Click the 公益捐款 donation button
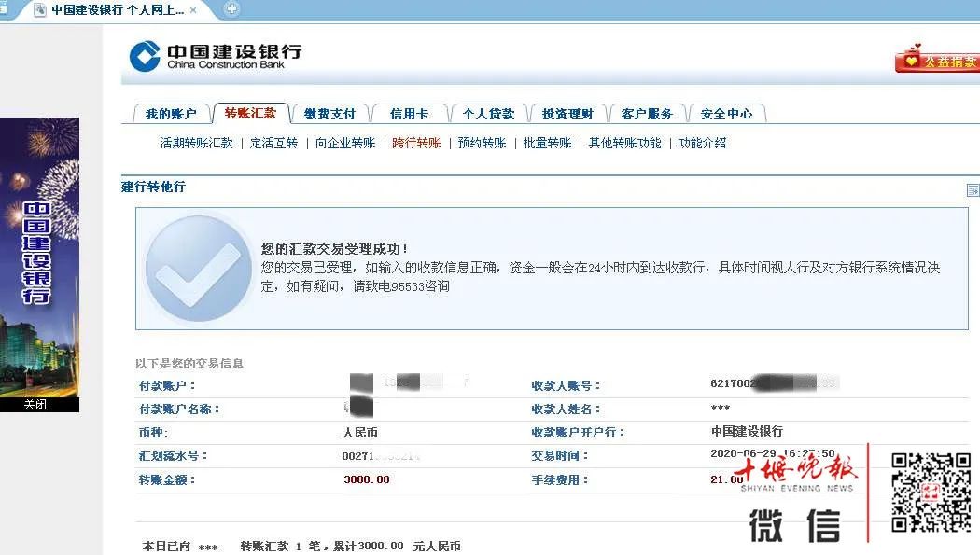Viewport: 980px width, 555px height. [x=937, y=61]
